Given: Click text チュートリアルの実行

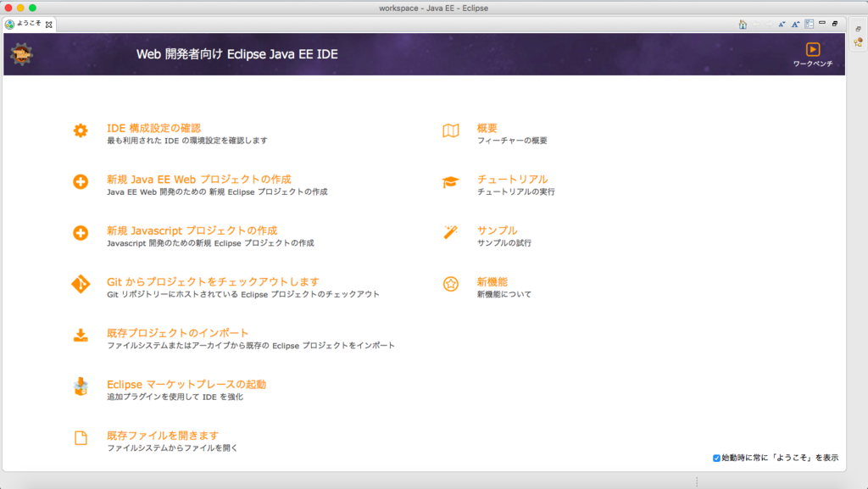Looking at the screenshot, I should (x=516, y=192).
